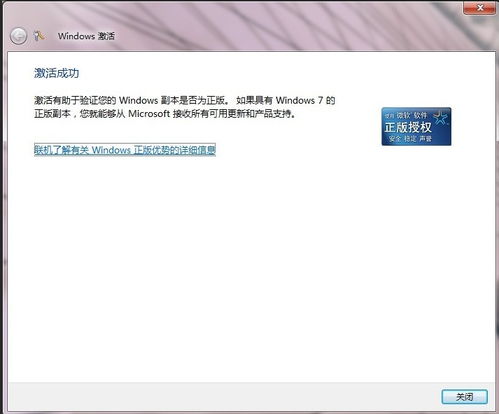The height and width of the screenshot is (414, 499).
Task: Click the 关闭 button
Action: coord(464,397)
